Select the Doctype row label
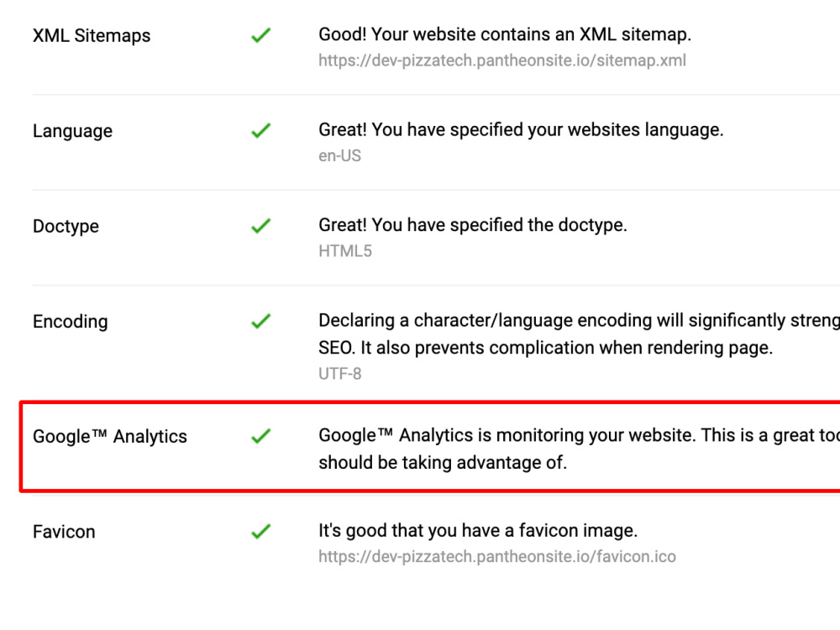The image size is (840, 630). [66, 227]
